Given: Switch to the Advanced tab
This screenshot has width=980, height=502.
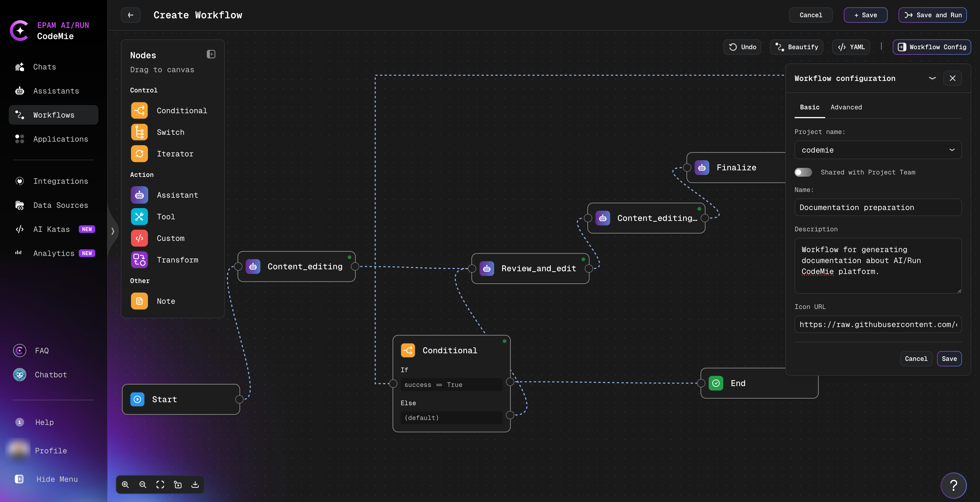Looking at the screenshot, I should pos(846,107).
